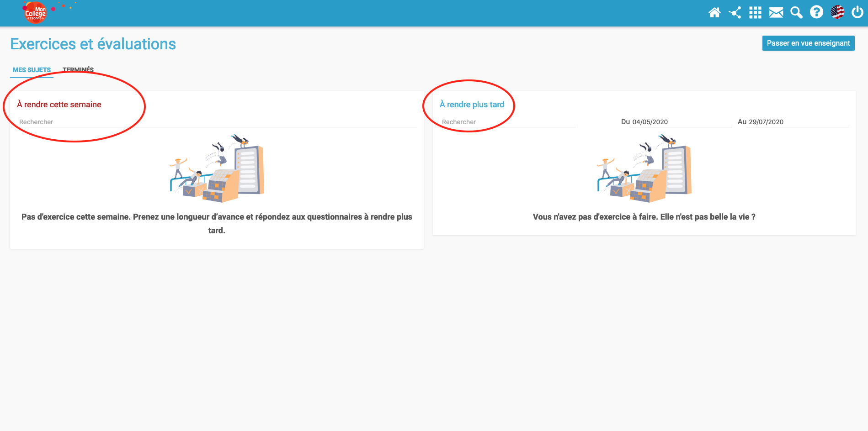Click the À rendre plus tard heading
Screen dimensions: 868x431
click(x=472, y=105)
